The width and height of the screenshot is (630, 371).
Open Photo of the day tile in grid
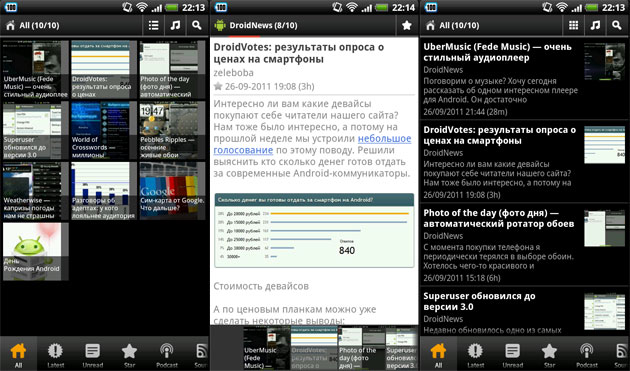(172, 69)
